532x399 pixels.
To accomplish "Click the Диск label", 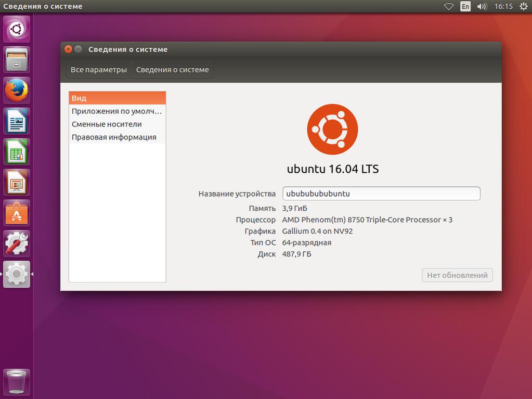I will click(267, 254).
